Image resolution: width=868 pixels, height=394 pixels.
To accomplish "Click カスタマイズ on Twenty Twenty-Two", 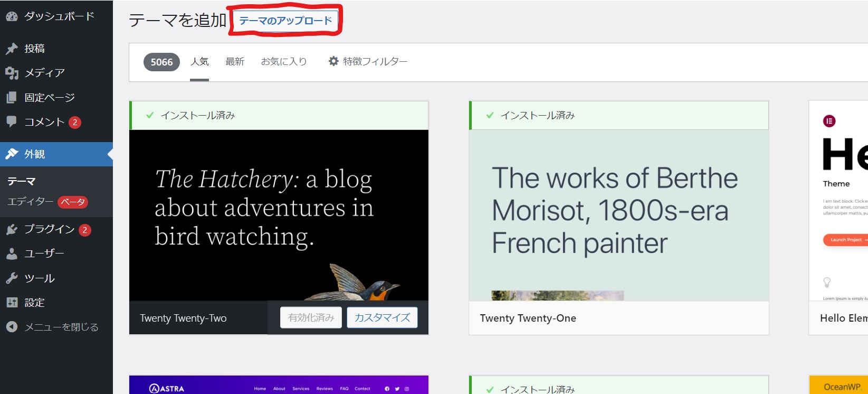I will tap(382, 318).
